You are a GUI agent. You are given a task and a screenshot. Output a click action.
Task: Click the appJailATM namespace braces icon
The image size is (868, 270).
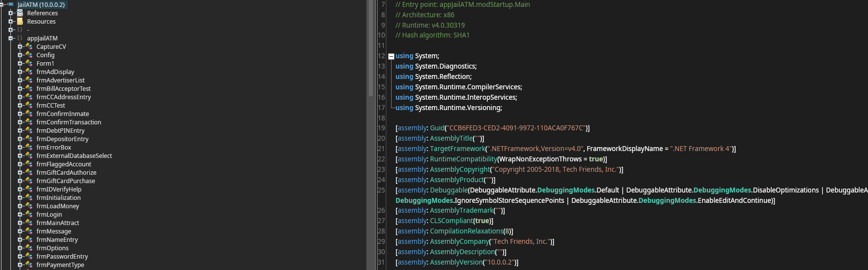tap(20, 38)
